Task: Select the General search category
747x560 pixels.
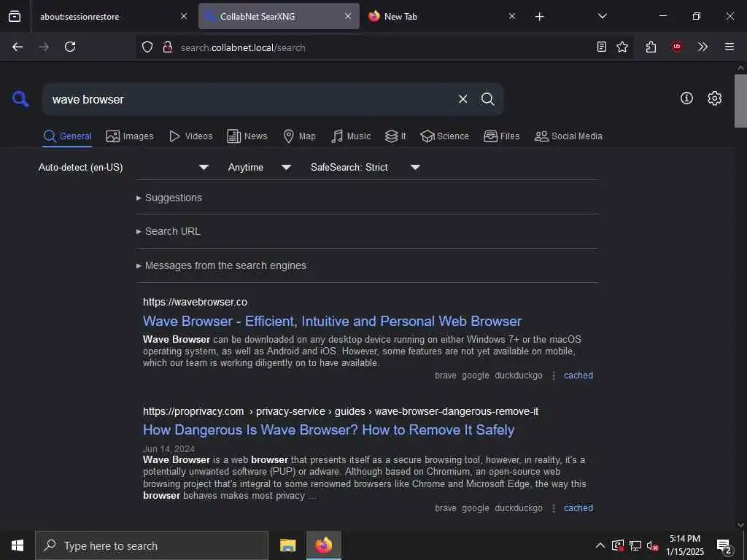Action: click(x=67, y=136)
